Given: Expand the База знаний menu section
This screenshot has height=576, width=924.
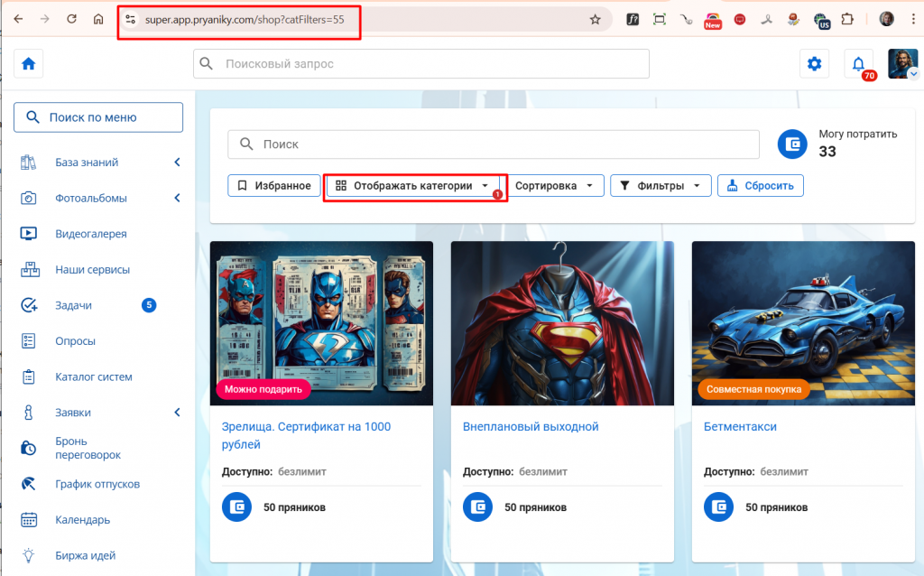Looking at the screenshot, I should click(177, 163).
